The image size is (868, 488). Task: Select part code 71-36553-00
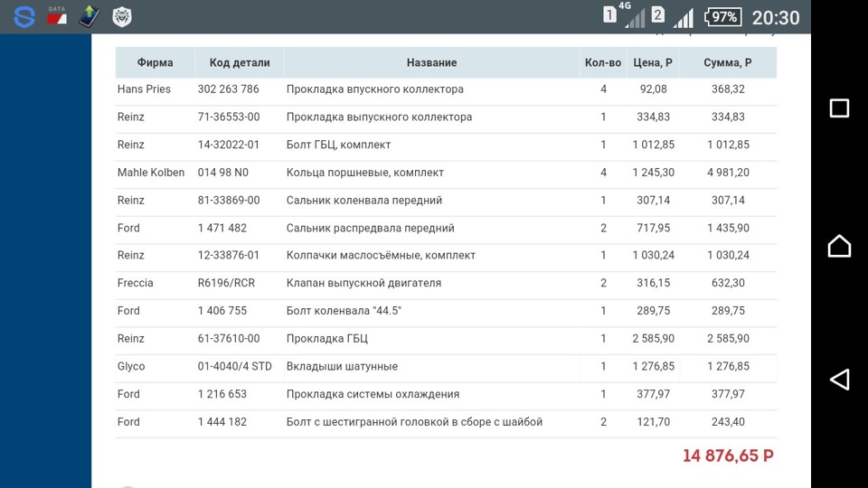pos(229,117)
